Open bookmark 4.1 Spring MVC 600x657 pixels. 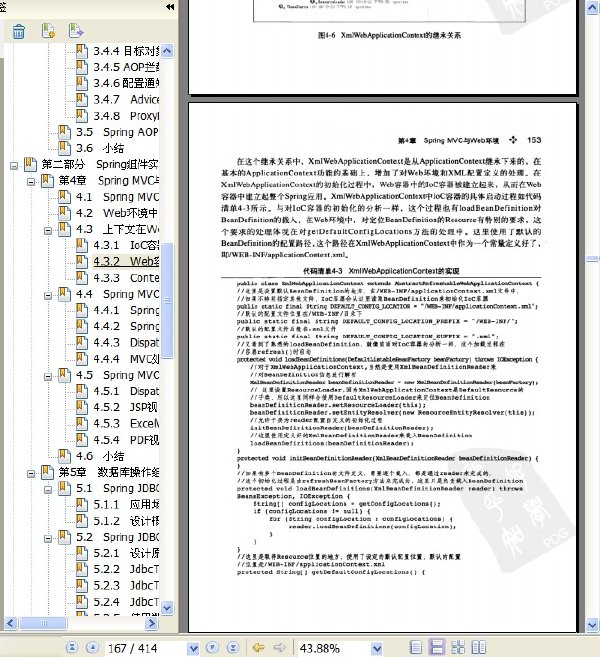(117, 197)
